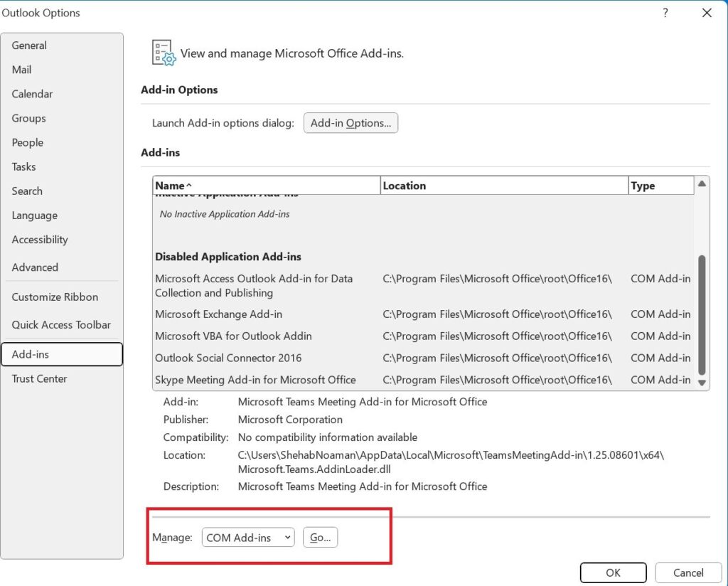Select Microsoft VBA for Outlook Addin

[233, 336]
